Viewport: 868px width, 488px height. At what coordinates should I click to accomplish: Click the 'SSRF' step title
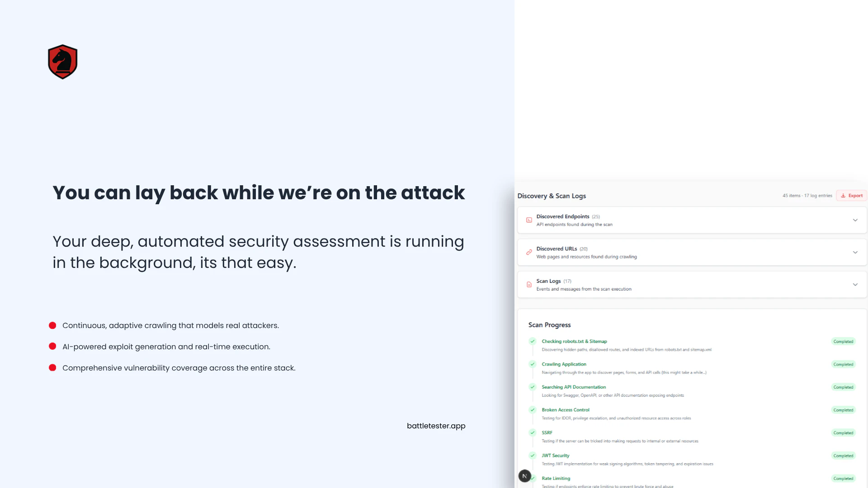547,432
